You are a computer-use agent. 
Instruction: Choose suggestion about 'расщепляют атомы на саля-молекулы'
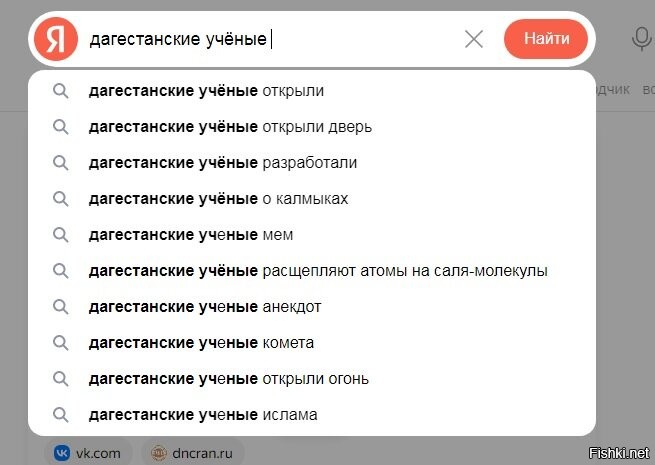click(x=317, y=271)
